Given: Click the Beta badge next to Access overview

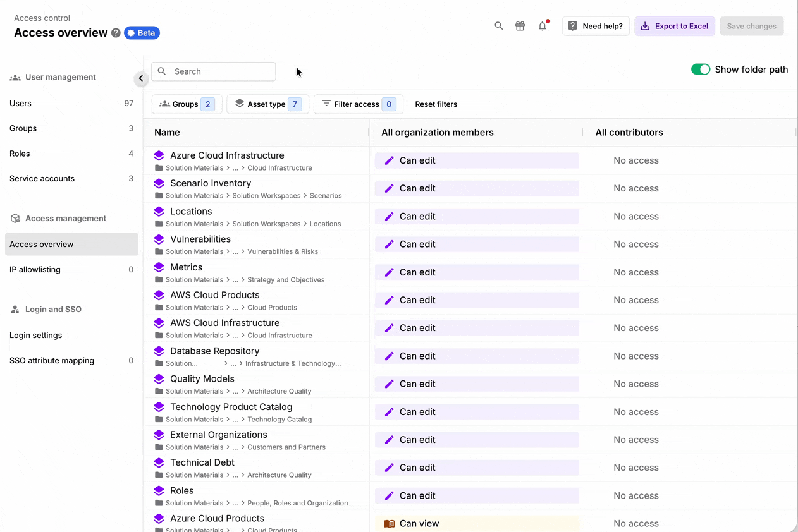Looking at the screenshot, I should point(142,32).
